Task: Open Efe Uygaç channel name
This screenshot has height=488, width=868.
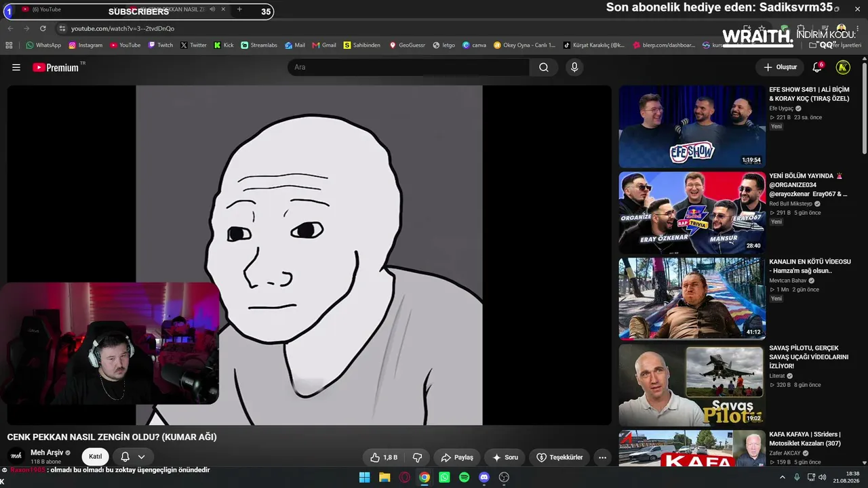Action: 781,108
